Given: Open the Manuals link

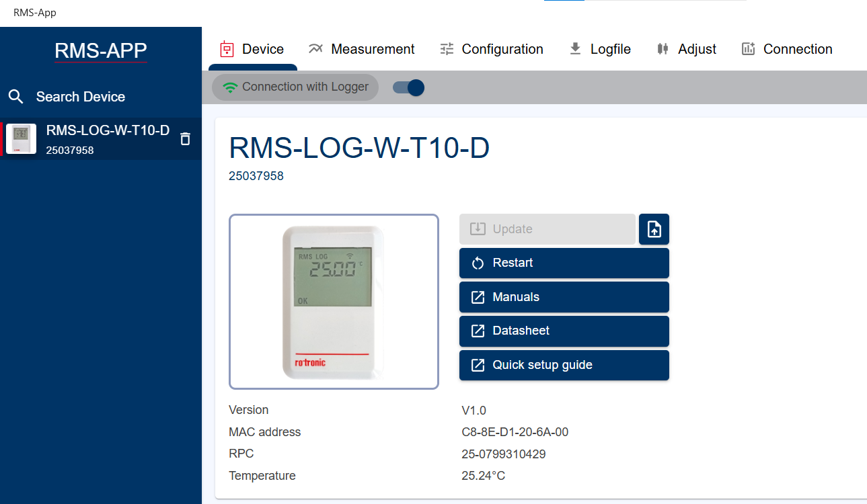Looking at the screenshot, I should point(564,297).
